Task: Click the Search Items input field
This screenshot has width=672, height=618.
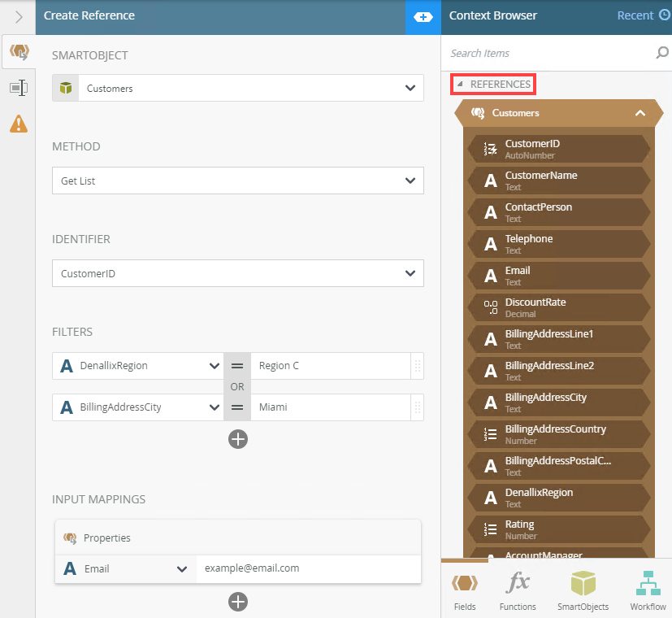Action: 548,53
